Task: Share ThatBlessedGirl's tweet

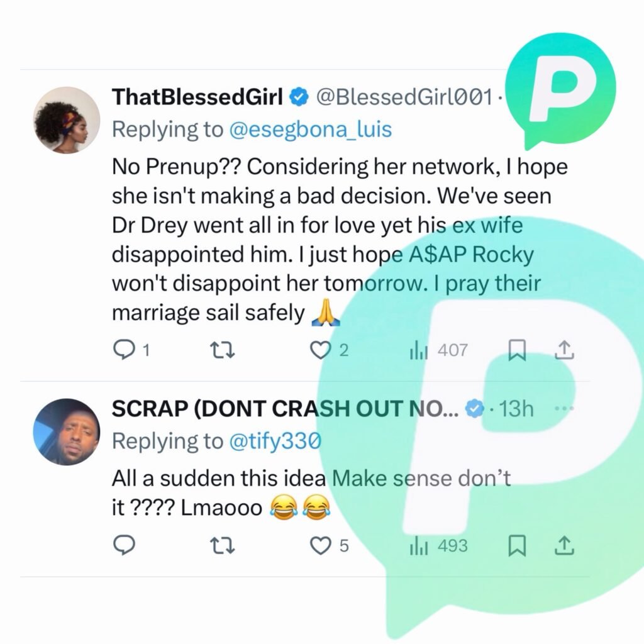Action: 564,350
